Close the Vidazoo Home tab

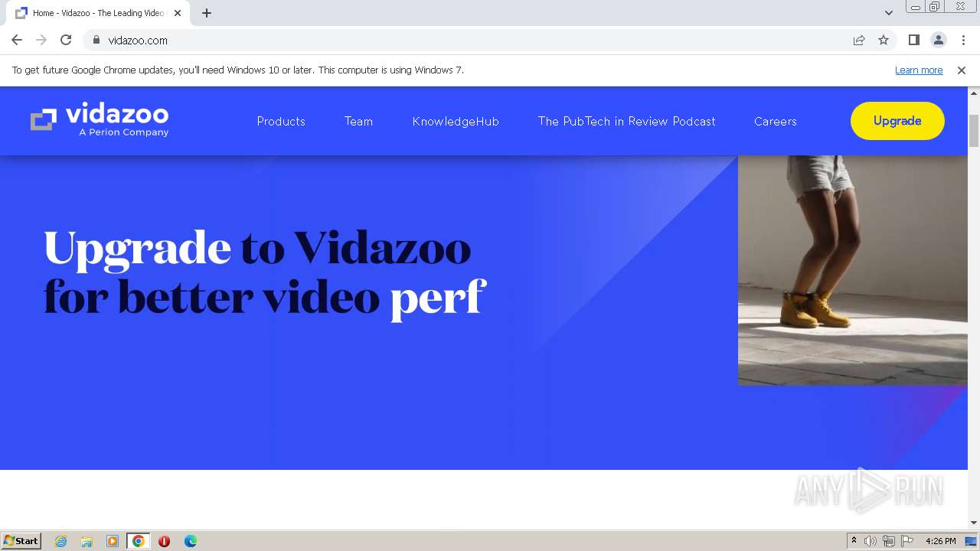(177, 13)
